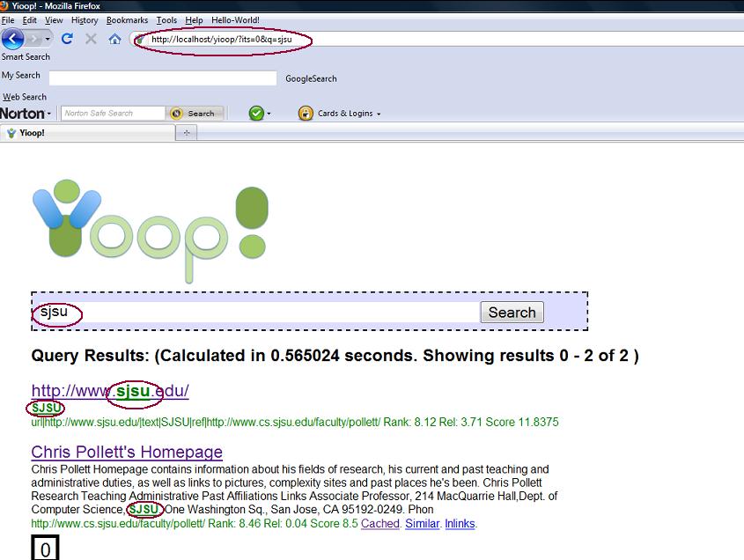Click the Yioop Search button
The width and height of the screenshot is (744, 560).
click(512, 313)
